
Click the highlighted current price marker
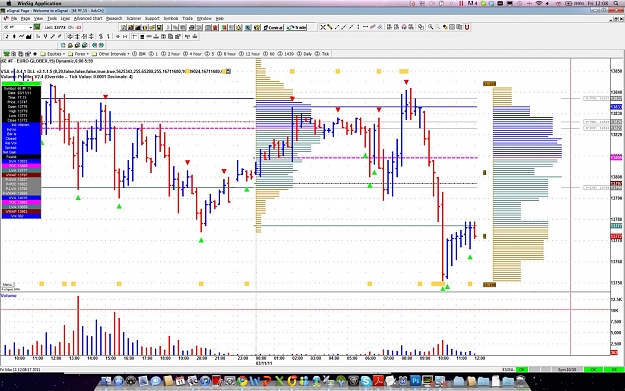(616, 237)
